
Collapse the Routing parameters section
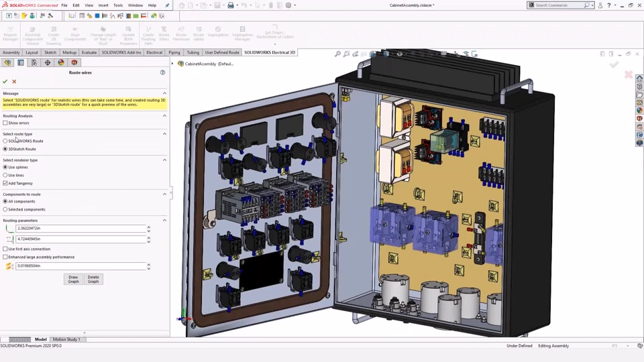click(x=165, y=221)
